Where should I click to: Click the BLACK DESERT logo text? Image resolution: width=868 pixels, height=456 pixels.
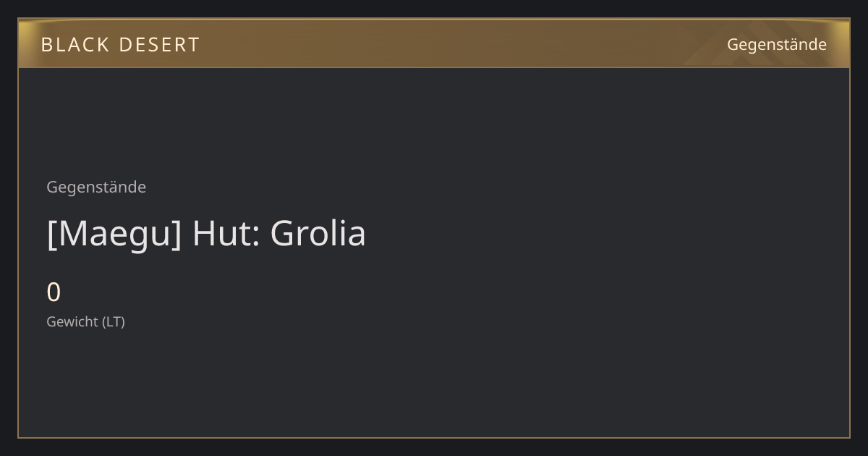[120, 44]
